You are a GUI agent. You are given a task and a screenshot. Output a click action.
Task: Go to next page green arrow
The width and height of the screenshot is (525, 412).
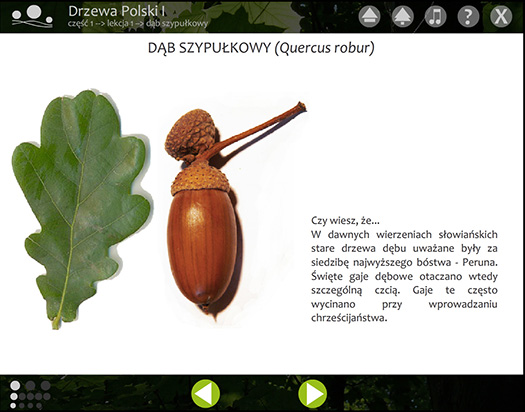pos(312,394)
